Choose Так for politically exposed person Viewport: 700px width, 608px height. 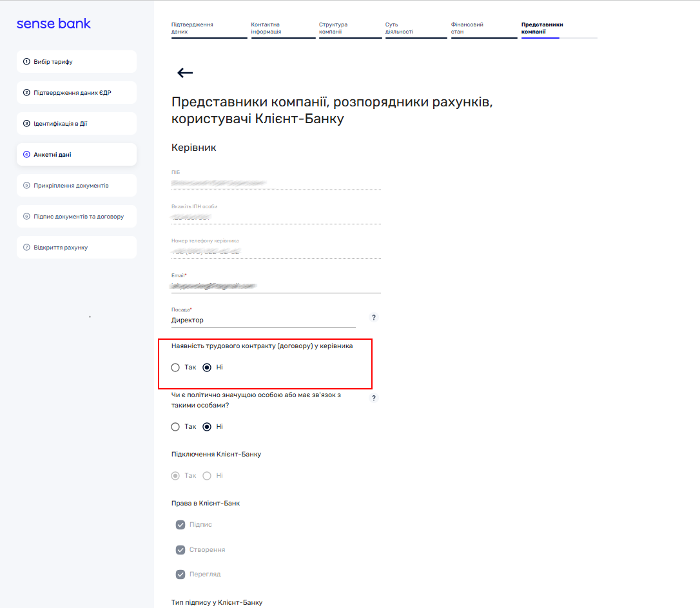coord(175,427)
